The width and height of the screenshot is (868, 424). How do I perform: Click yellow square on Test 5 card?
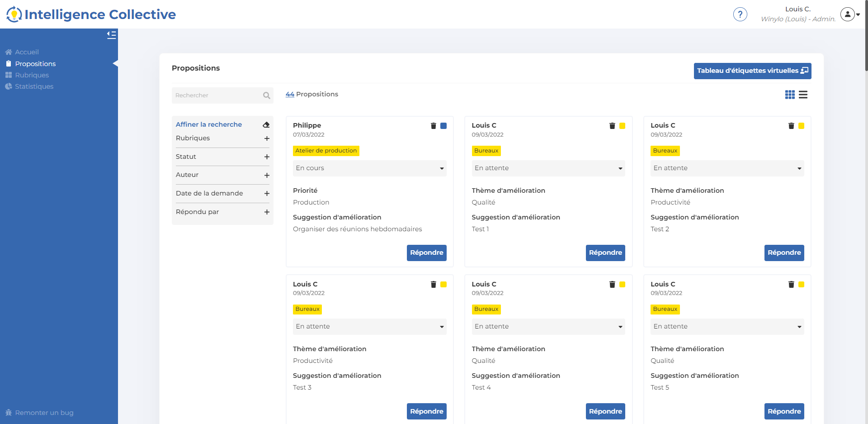(x=801, y=284)
